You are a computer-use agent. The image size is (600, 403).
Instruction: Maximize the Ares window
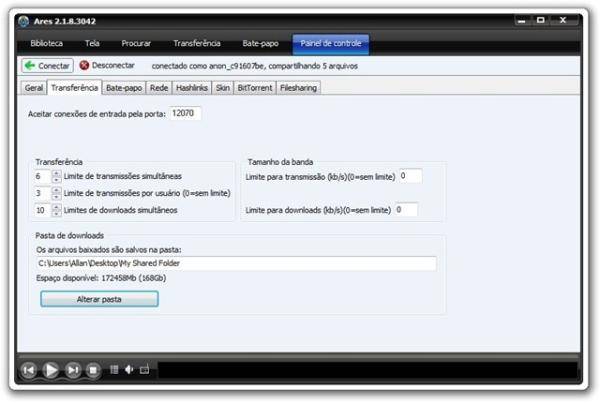click(541, 20)
